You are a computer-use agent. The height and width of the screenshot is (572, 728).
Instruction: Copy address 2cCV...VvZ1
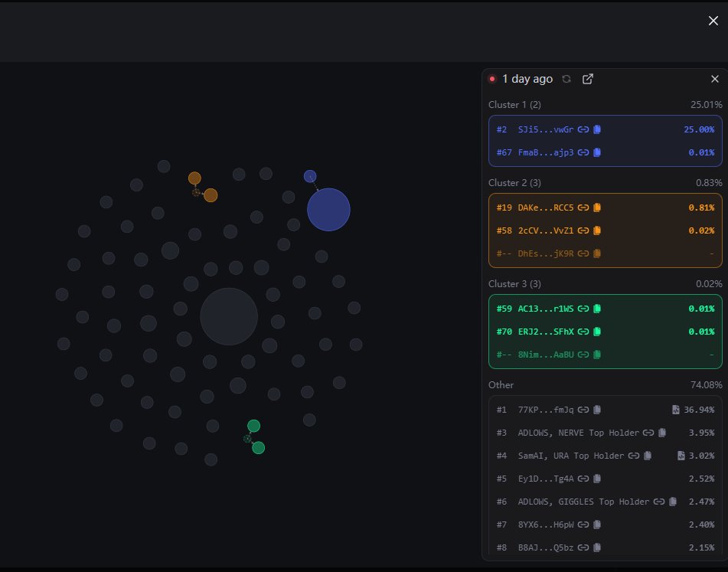pos(597,230)
